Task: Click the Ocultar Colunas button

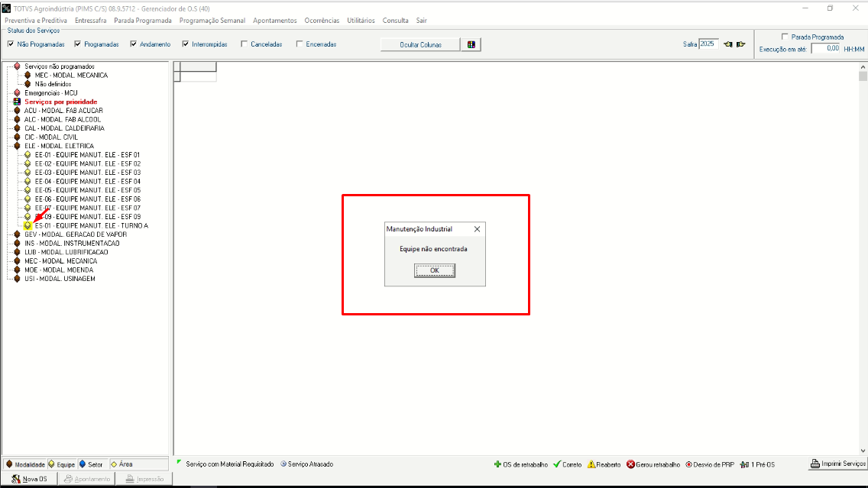Action: [420, 45]
